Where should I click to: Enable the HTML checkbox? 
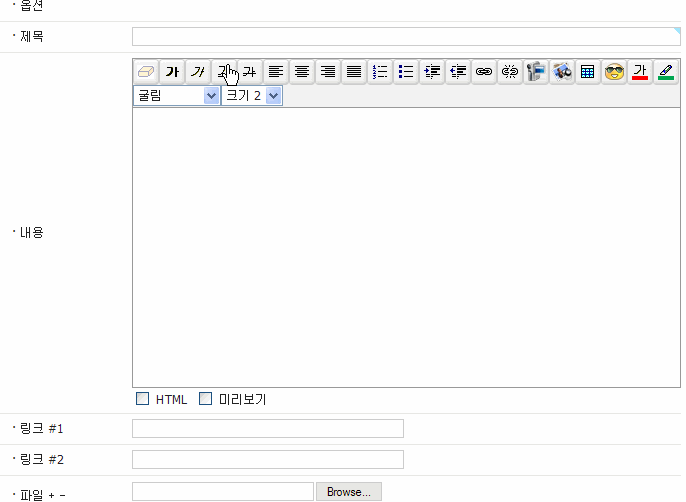[142, 399]
